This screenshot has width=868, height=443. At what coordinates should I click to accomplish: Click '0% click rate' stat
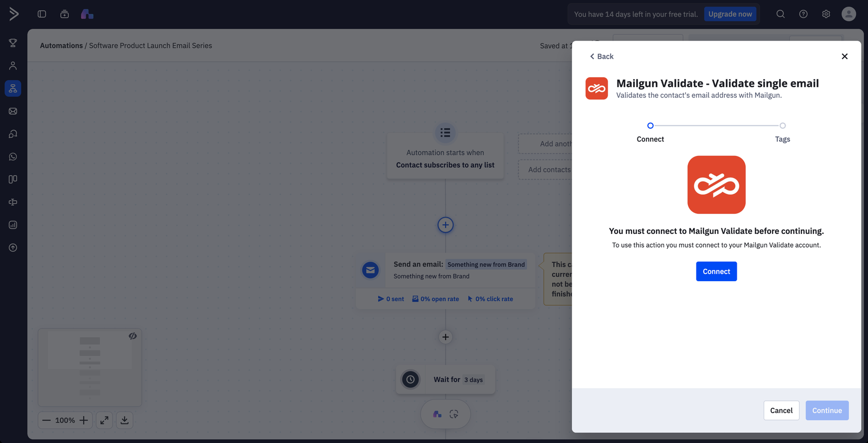tap(490, 299)
